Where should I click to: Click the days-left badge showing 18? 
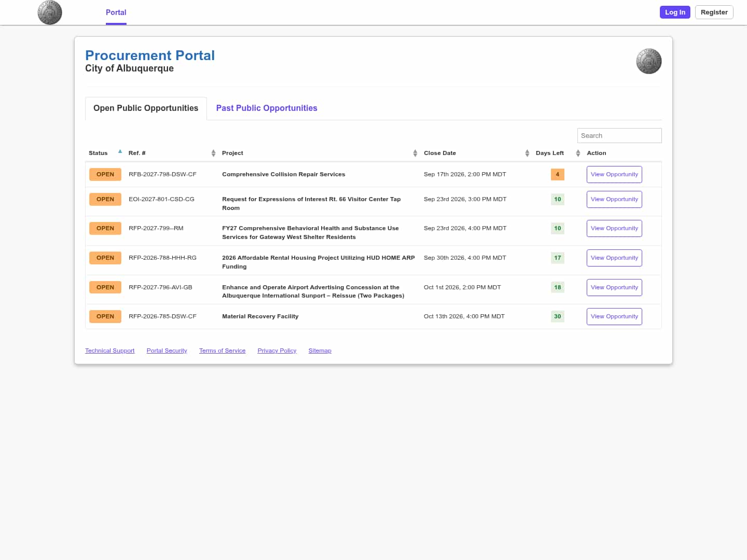click(558, 287)
